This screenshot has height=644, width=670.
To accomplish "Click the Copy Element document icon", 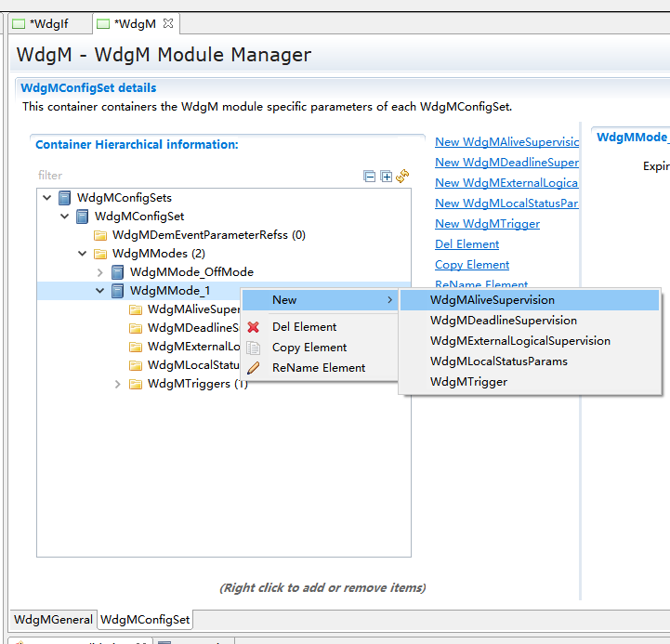I will click(x=253, y=348).
